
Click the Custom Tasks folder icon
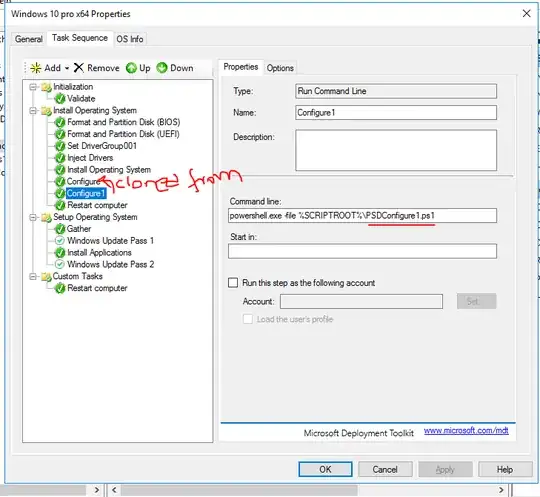tap(46, 277)
